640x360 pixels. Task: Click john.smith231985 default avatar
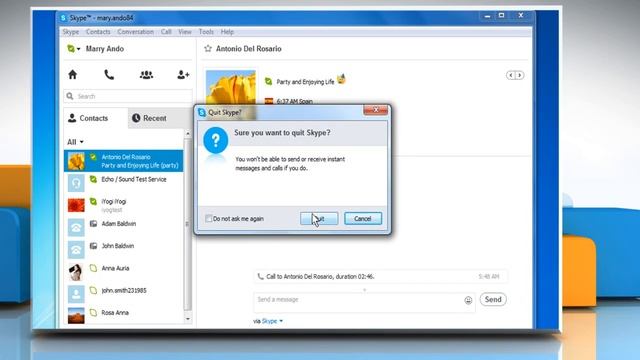pos(76,294)
